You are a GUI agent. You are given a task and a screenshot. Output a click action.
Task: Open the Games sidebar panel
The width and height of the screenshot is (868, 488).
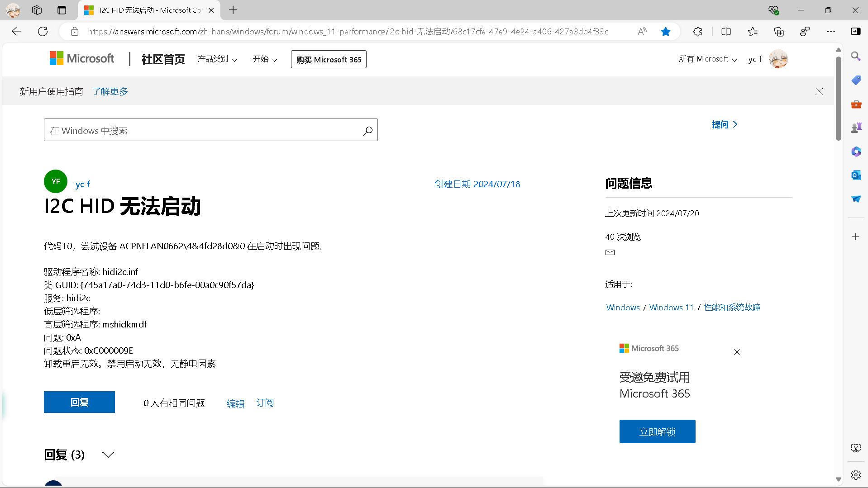coord(856,127)
